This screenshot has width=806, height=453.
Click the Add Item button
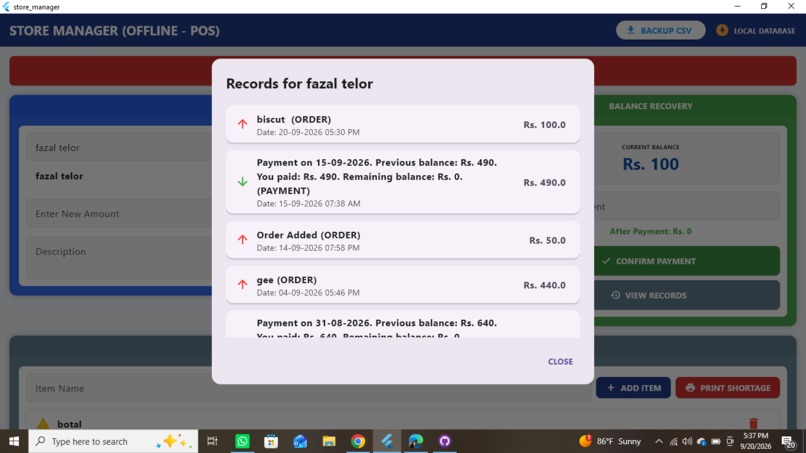click(x=633, y=388)
